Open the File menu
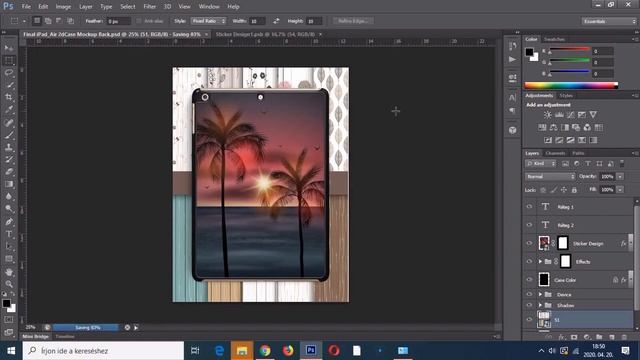Image resolution: width=640 pixels, height=360 pixels. click(26, 7)
